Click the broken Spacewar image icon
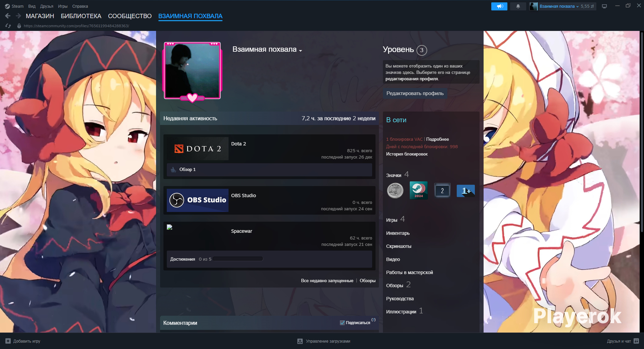This screenshot has height=349, width=644. (170, 227)
